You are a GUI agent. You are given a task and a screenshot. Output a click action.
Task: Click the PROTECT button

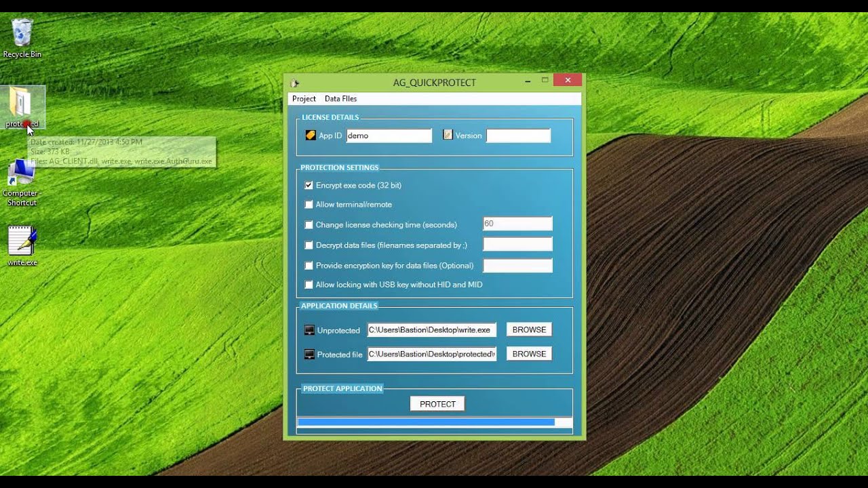point(437,404)
